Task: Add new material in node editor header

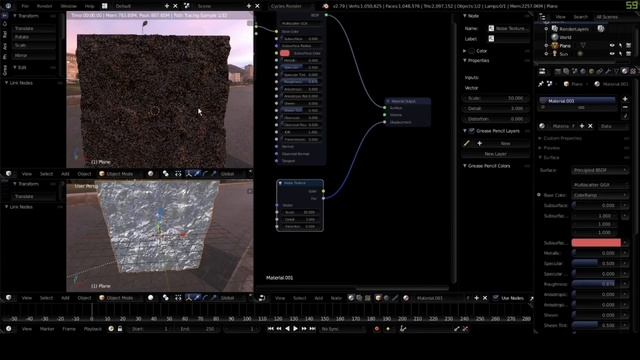Action: point(476,298)
